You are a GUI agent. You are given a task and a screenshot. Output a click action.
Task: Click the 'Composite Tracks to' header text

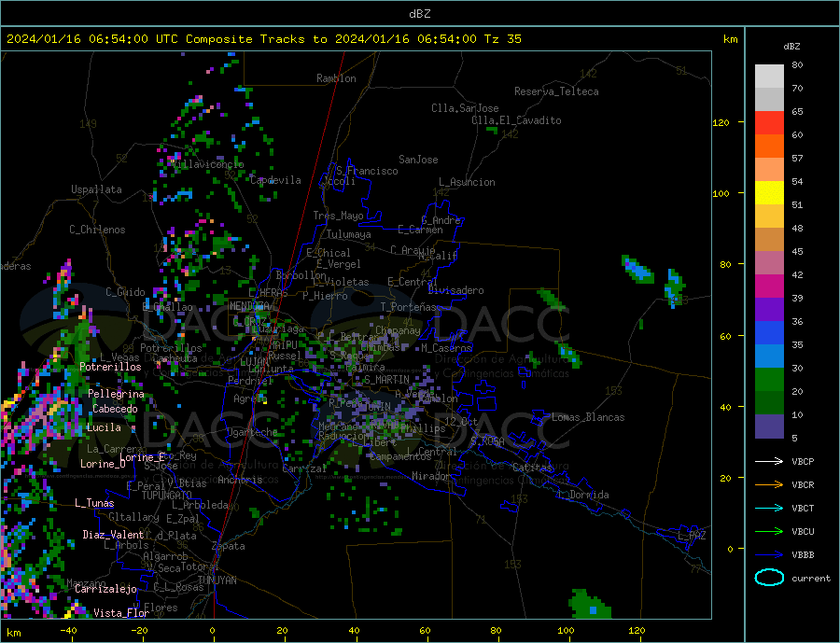(256, 39)
